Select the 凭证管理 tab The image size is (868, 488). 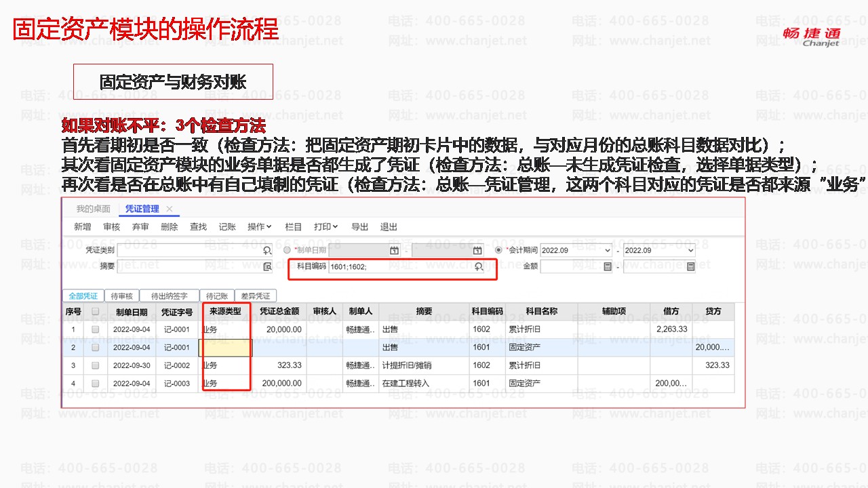[x=142, y=209]
